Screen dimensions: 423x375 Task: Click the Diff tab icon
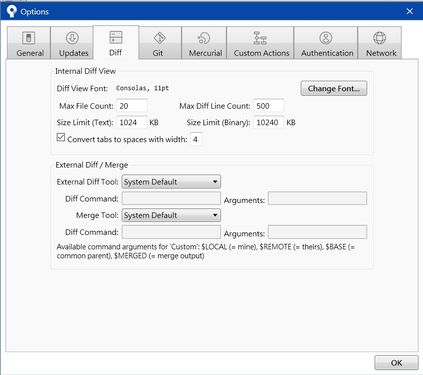pos(116,37)
